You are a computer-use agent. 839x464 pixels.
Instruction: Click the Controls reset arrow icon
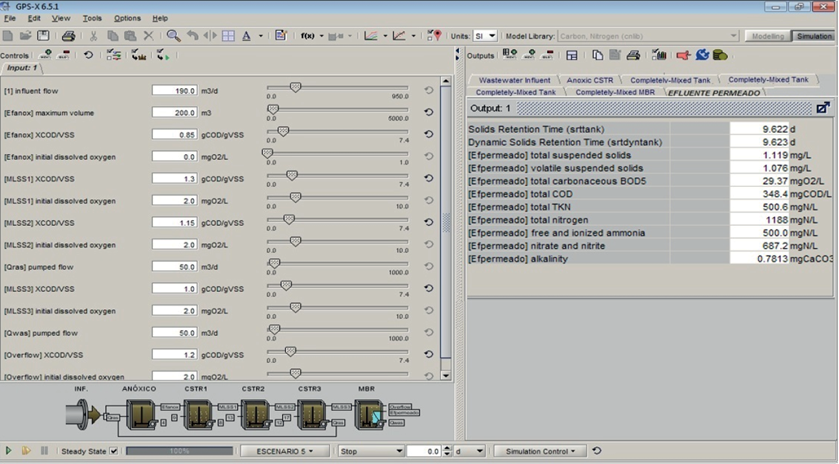pos(89,55)
